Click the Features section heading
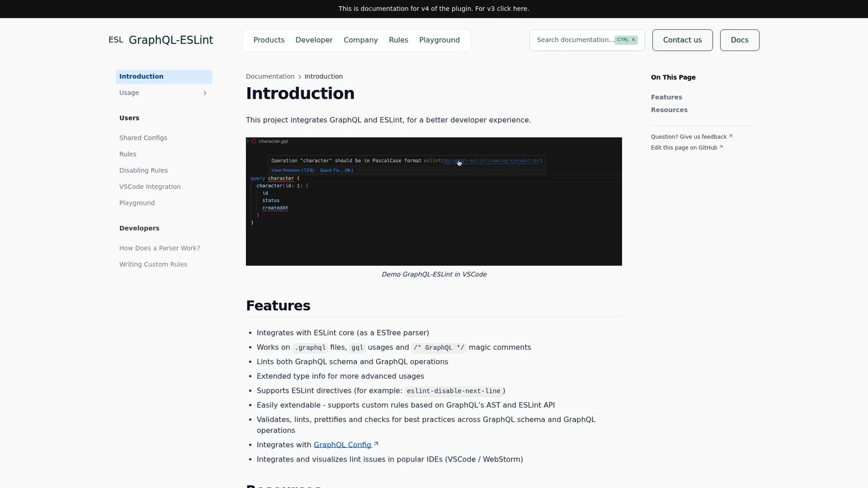The image size is (868, 488). 278,306
